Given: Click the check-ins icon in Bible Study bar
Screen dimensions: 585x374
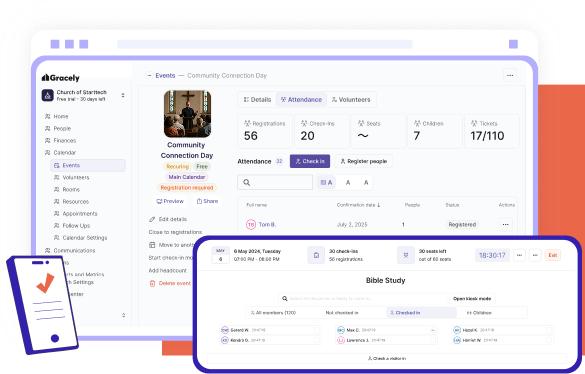Looking at the screenshot, I should click(x=316, y=255).
